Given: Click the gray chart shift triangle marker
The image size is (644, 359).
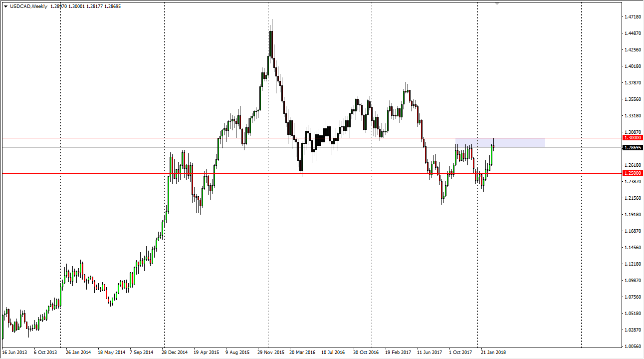Looking at the screenshot, I should (x=497, y=4).
